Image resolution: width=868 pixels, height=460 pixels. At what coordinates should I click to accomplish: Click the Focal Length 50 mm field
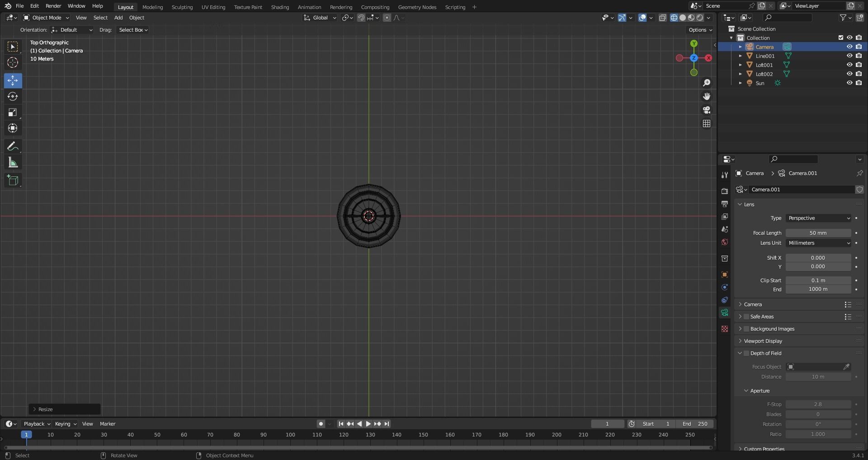click(x=818, y=233)
